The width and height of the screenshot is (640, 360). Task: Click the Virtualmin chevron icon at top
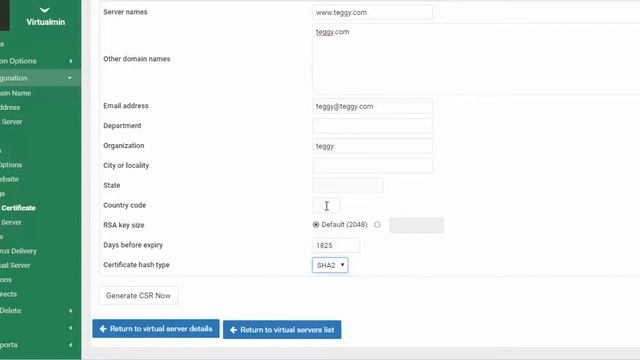click(44, 10)
